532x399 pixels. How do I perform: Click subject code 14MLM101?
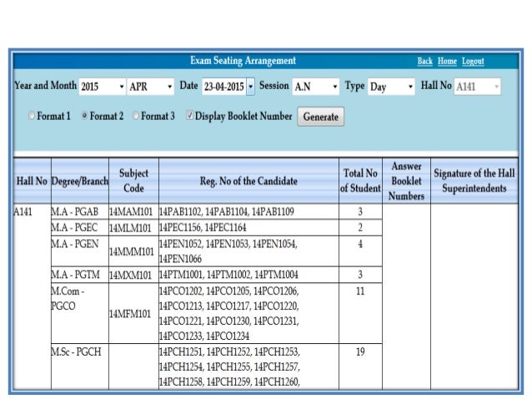point(133,227)
